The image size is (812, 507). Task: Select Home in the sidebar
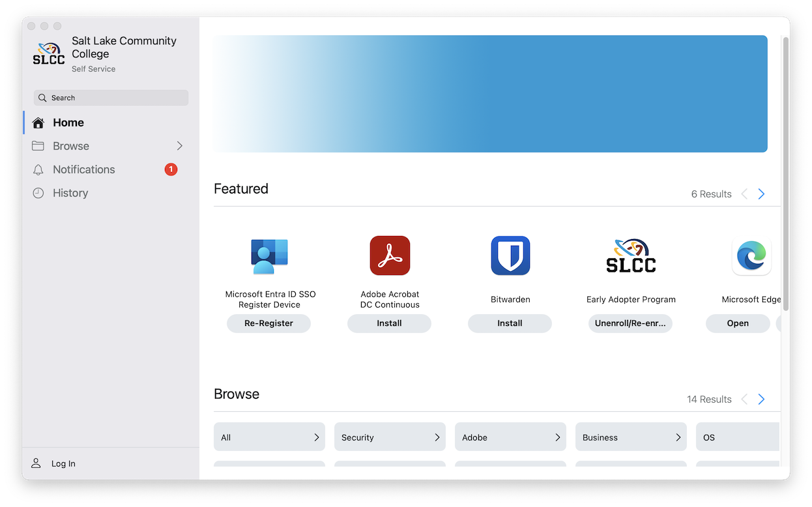tap(109, 123)
